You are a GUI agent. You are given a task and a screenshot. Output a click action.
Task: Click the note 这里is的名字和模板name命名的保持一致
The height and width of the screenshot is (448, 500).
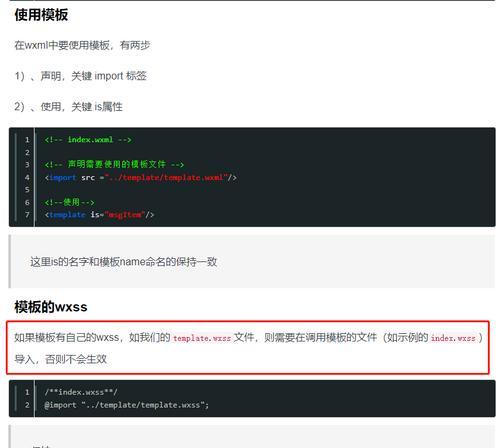[124, 262]
